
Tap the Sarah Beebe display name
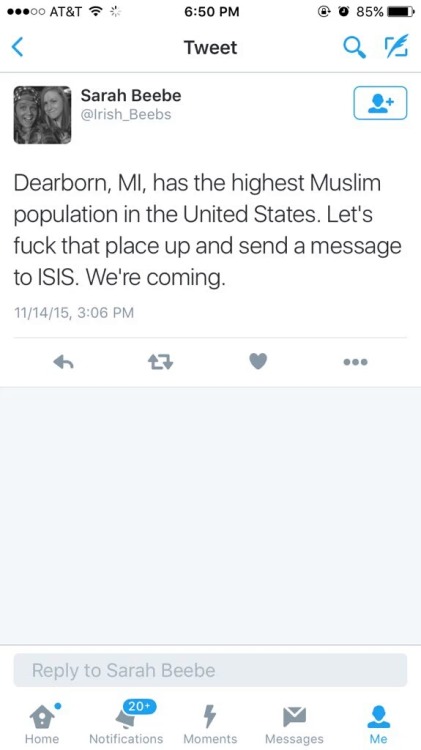131,96
